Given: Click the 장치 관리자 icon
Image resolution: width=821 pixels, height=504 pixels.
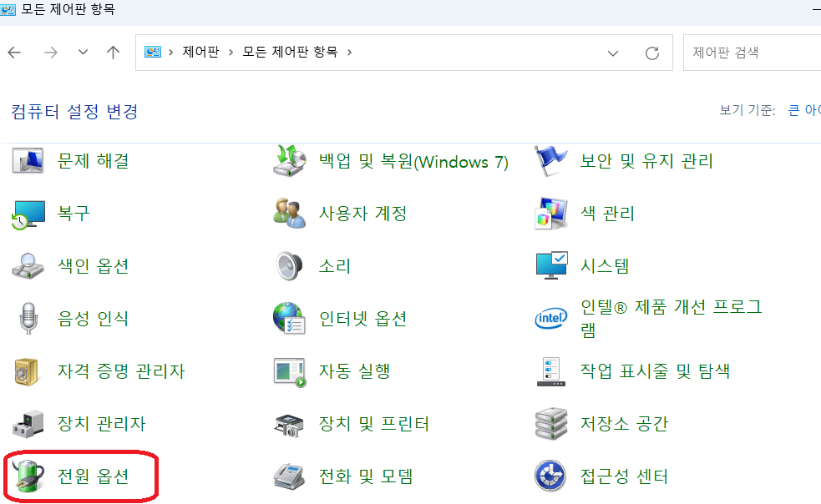Looking at the screenshot, I should click(28, 424).
